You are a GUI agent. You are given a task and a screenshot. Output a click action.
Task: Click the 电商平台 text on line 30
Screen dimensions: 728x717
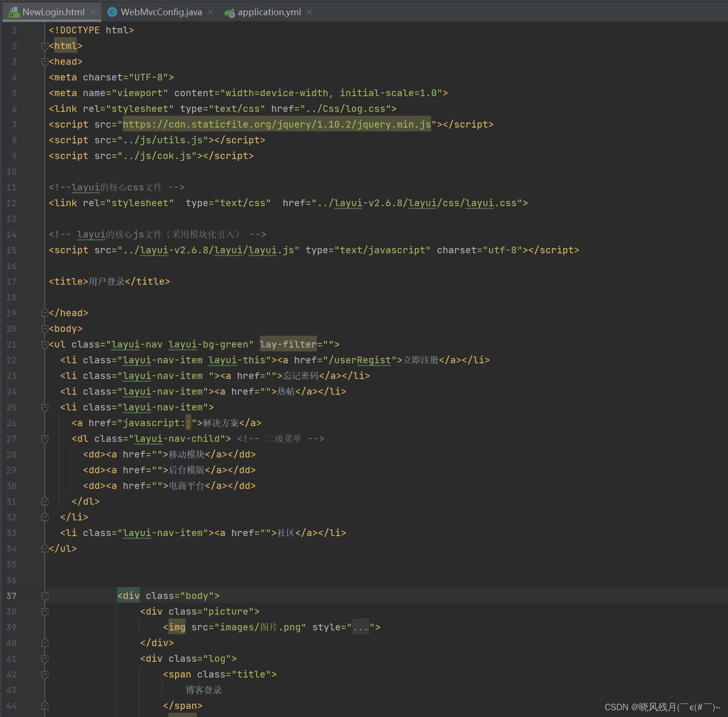(x=187, y=486)
